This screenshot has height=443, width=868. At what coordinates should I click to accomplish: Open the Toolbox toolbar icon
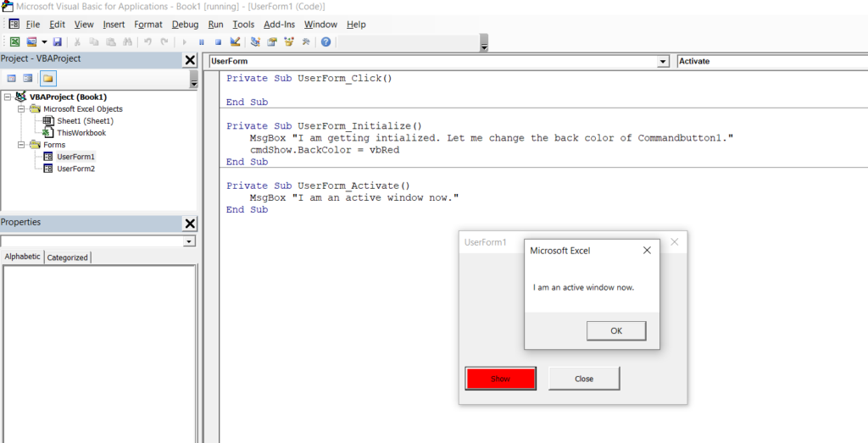(x=305, y=42)
